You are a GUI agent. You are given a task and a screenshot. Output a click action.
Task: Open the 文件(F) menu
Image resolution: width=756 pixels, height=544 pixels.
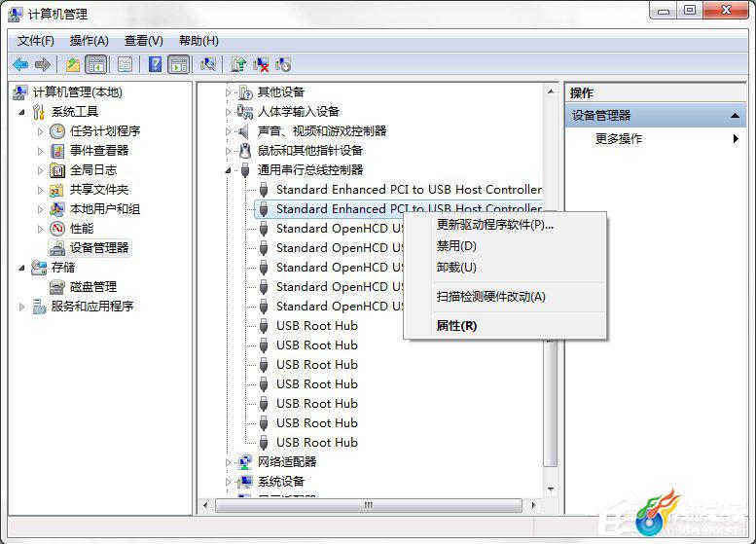(x=36, y=41)
